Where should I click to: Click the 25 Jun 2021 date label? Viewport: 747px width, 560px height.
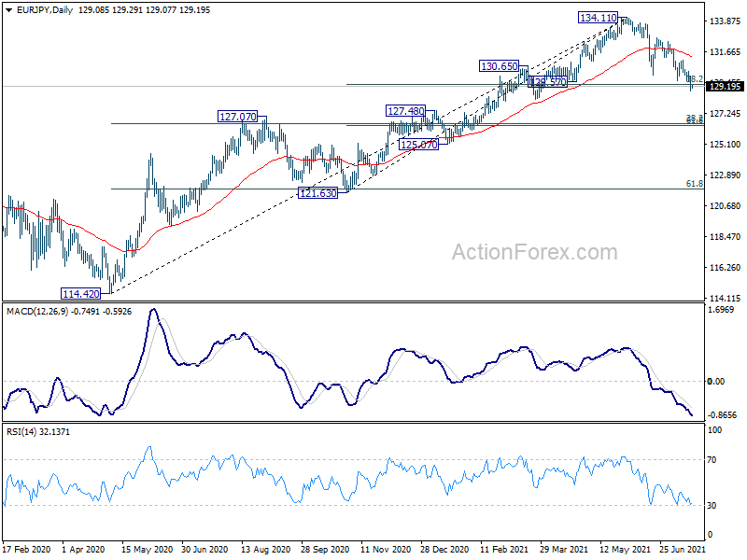click(x=683, y=549)
